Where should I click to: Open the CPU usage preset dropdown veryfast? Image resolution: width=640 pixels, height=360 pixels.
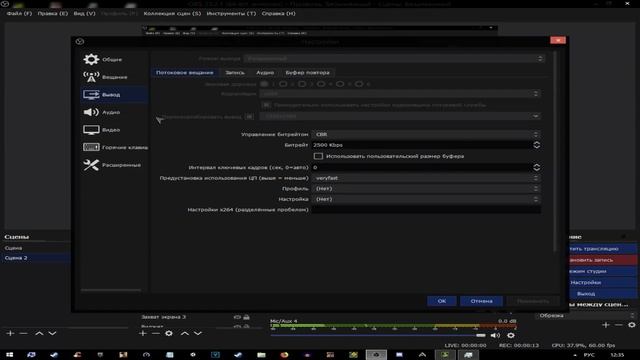(426, 178)
